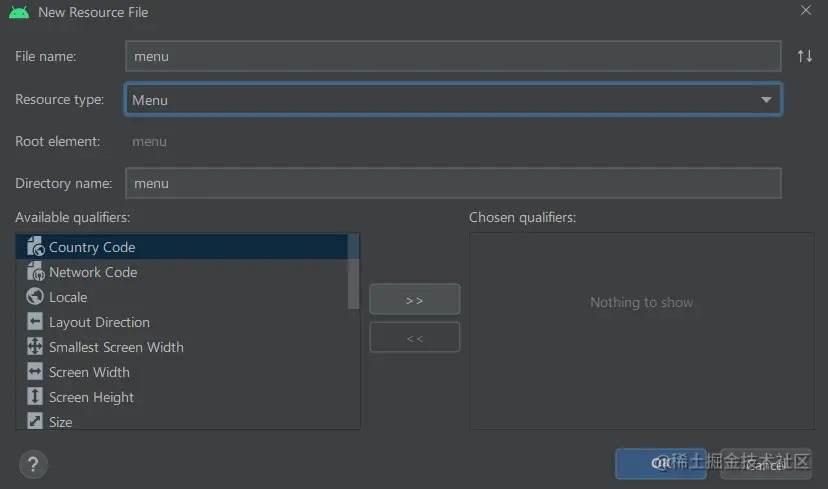828x489 pixels.
Task: Add qualifier with the >> button
Action: click(415, 299)
